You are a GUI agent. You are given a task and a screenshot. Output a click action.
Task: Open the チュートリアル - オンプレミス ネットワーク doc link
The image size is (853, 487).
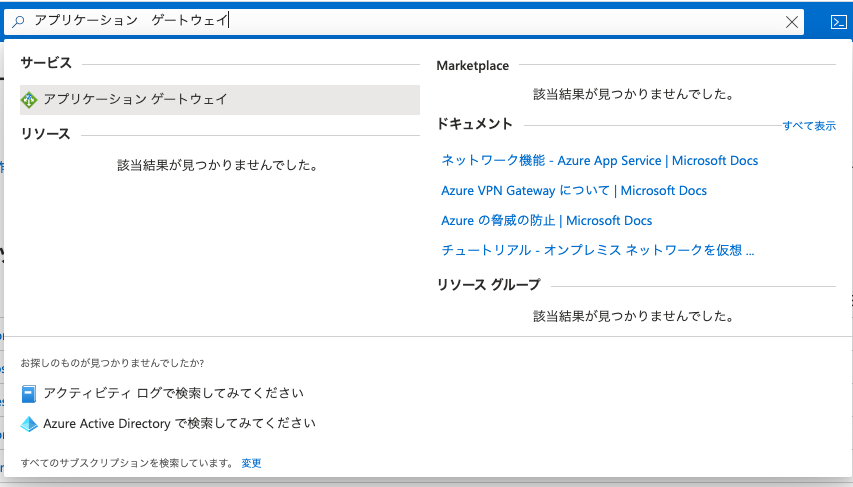coord(597,250)
